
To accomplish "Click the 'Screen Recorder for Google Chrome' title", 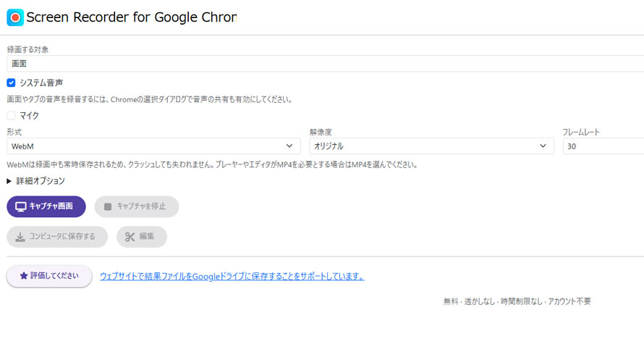I will 132,17.
